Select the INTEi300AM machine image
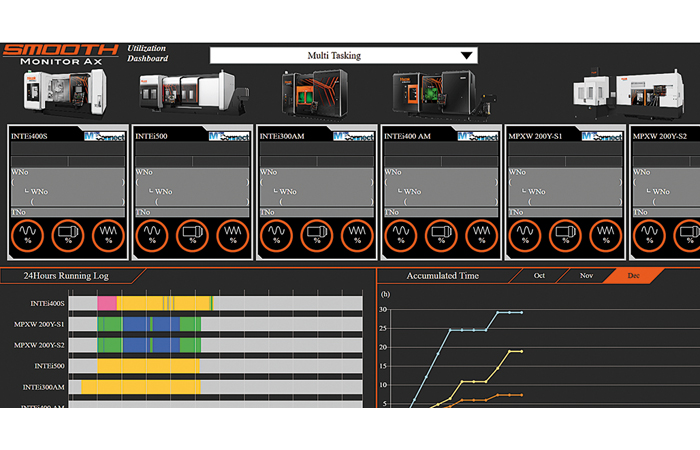The width and height of the screenshot is (700, 450). 315,94
